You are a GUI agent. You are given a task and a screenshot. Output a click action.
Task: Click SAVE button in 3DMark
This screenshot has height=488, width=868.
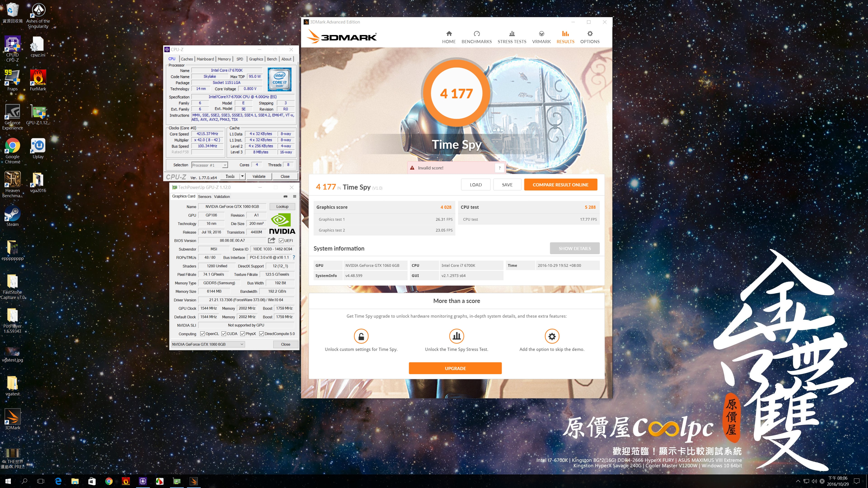click(x=507, y=185)
